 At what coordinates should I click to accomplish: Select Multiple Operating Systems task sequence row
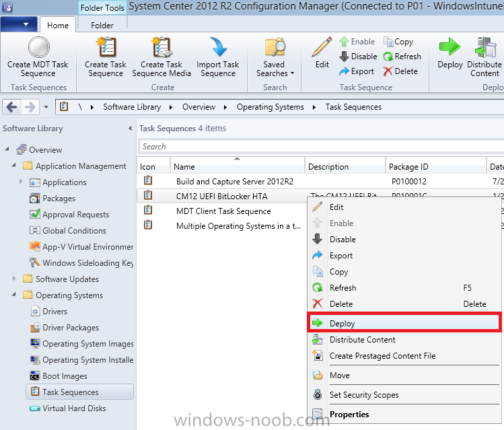click(222, 225)
